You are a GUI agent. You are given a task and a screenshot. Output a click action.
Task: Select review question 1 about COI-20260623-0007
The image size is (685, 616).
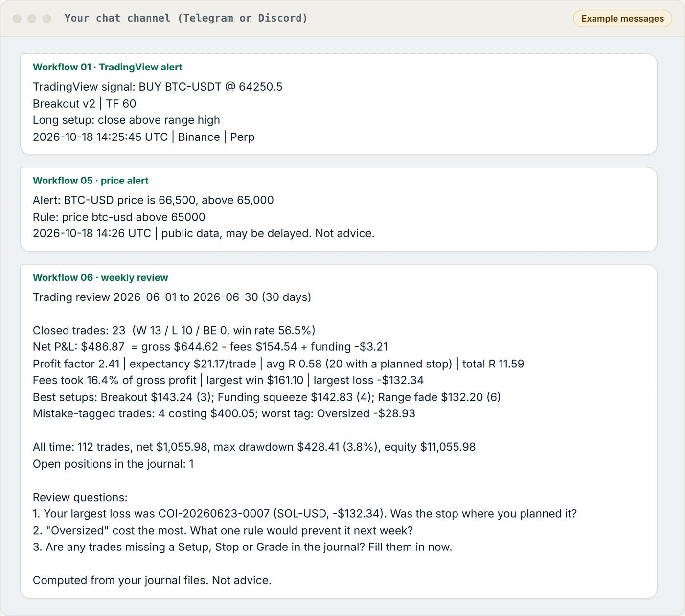point(305,514)
